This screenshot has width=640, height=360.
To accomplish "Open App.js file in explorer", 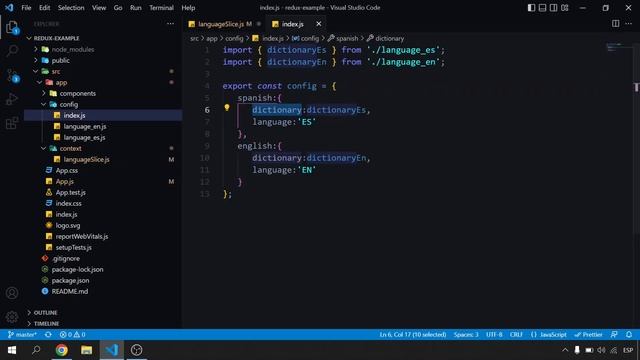I will click(103, 181).
